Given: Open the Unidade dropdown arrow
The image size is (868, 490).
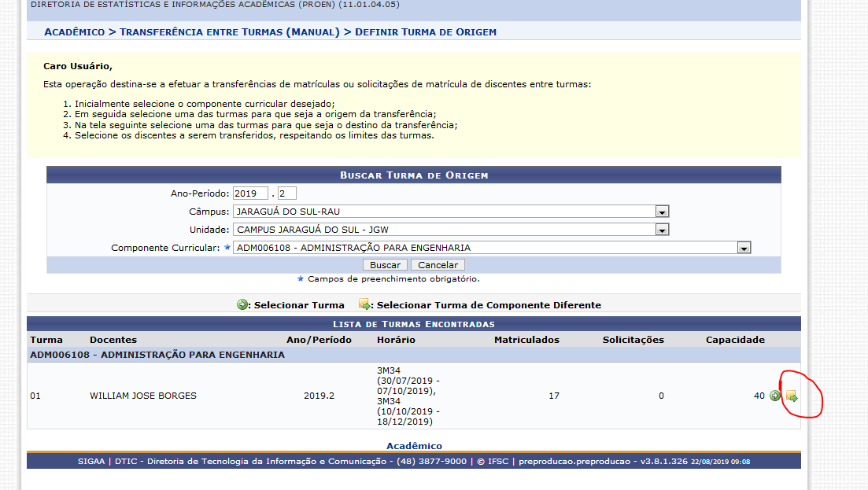Looking at the screenshot, I should point(661,229).
